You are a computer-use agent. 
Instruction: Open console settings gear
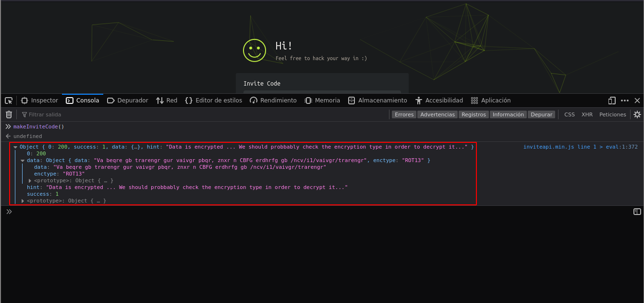coord(637,114)
